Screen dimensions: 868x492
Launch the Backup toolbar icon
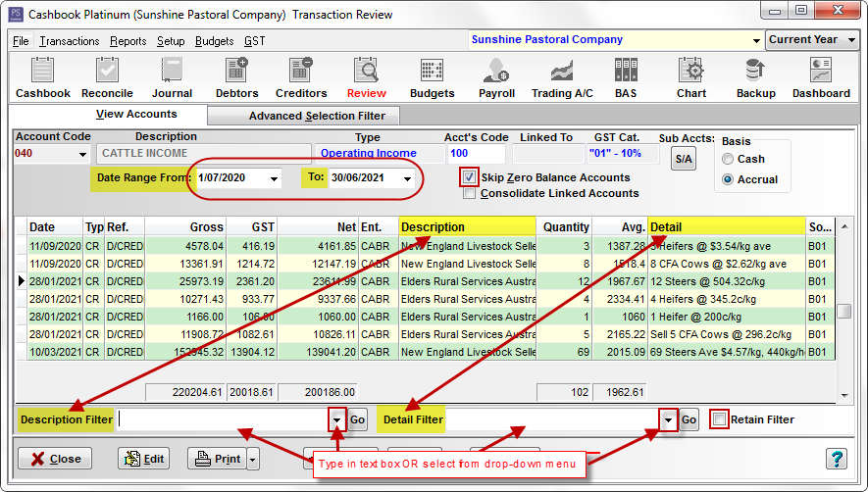(x=755, y=78)
